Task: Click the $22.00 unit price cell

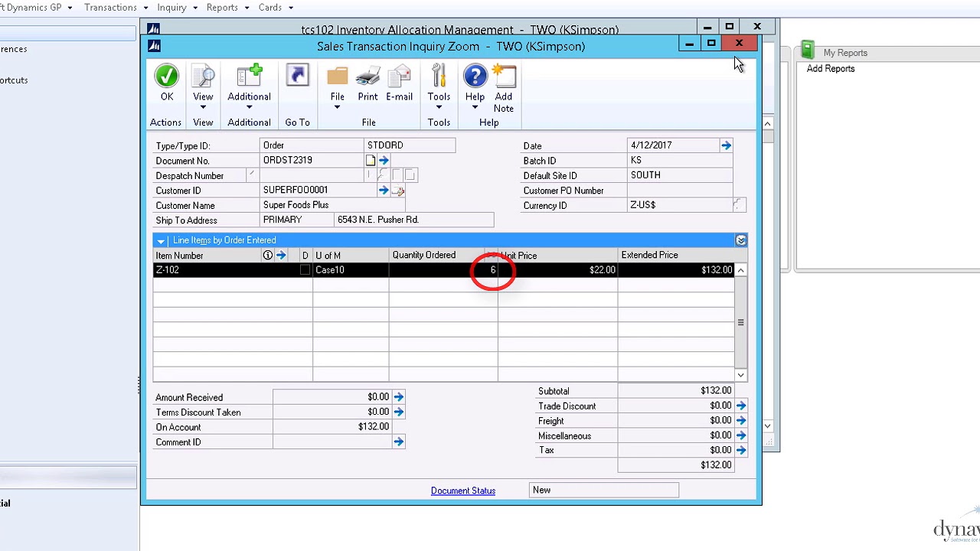Action: coord(558,270)
